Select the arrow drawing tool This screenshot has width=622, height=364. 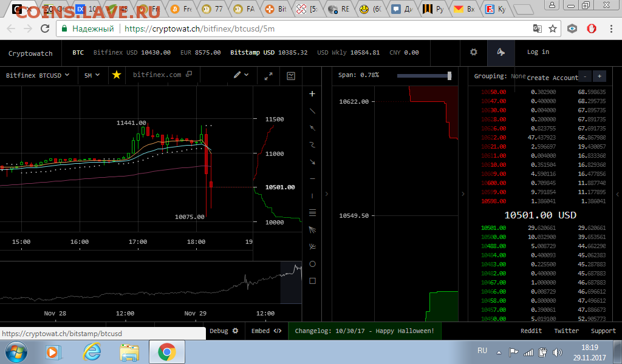coord(312,162)
